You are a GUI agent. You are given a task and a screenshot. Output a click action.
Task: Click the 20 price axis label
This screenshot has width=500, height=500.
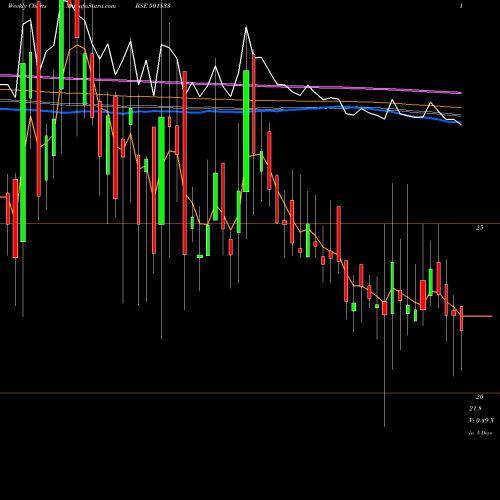click(x=479, y=397)
